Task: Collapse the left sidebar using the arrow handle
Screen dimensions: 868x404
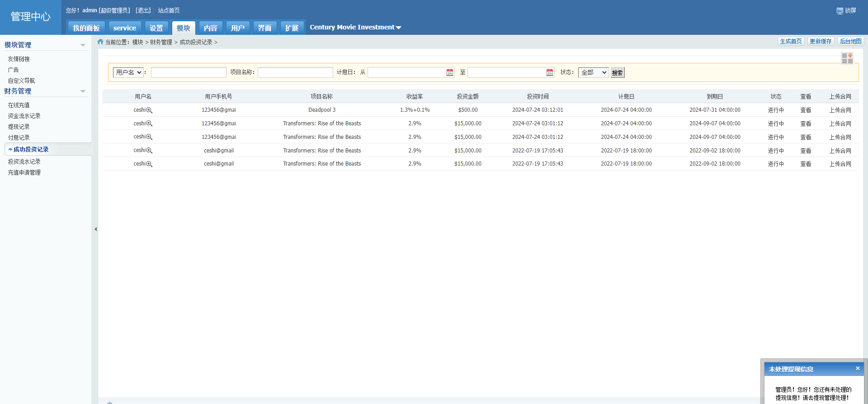Action: [95, 229]
